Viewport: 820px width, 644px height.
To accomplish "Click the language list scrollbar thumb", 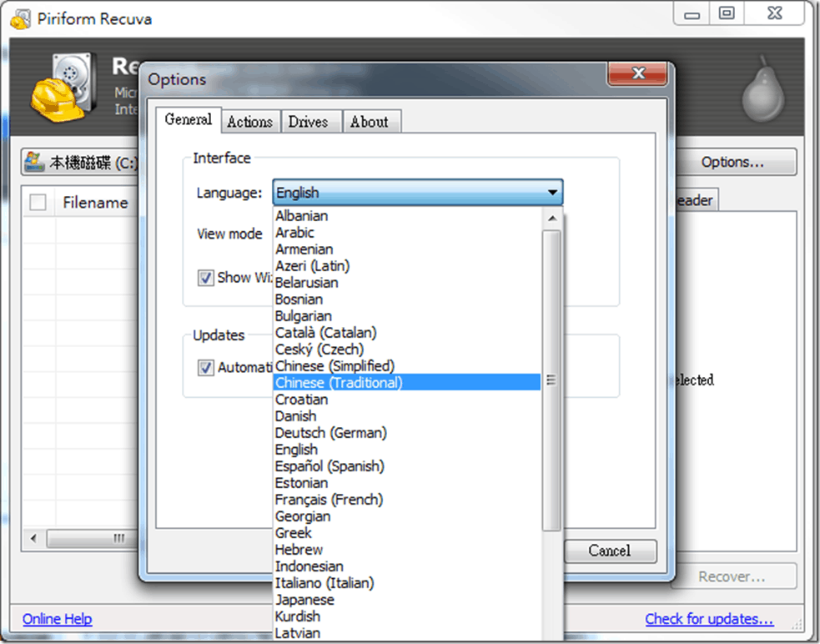I will coord(551,380).
